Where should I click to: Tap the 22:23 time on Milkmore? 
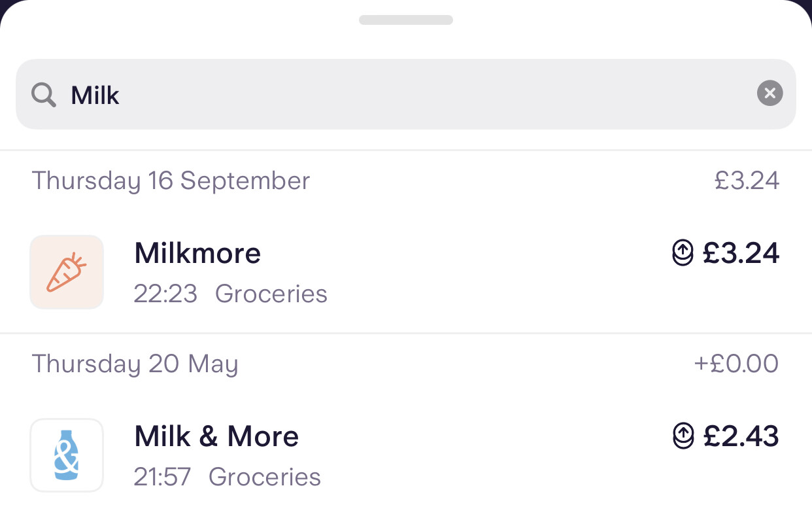point(165,294)
